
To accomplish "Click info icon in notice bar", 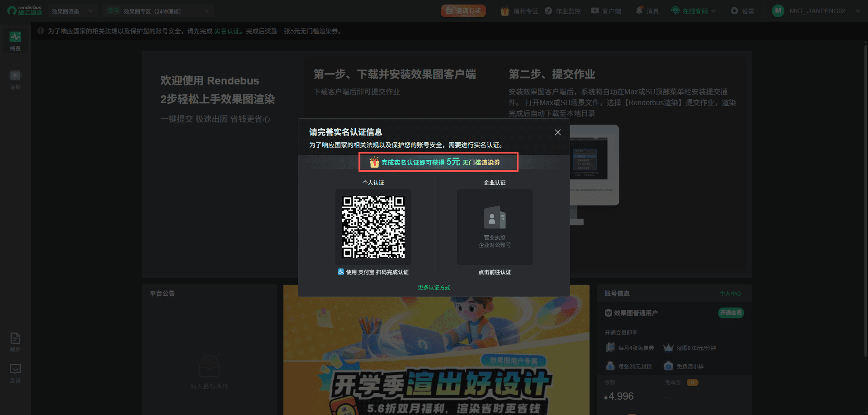I will click(x=41, y=31).
